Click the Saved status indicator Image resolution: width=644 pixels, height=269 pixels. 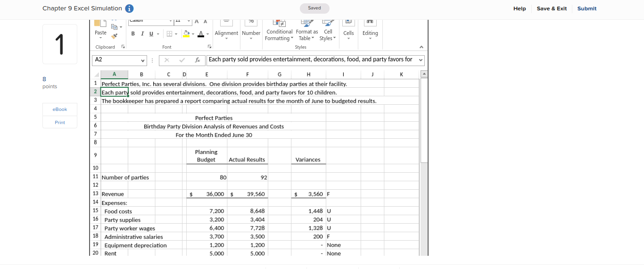point(314,8)
